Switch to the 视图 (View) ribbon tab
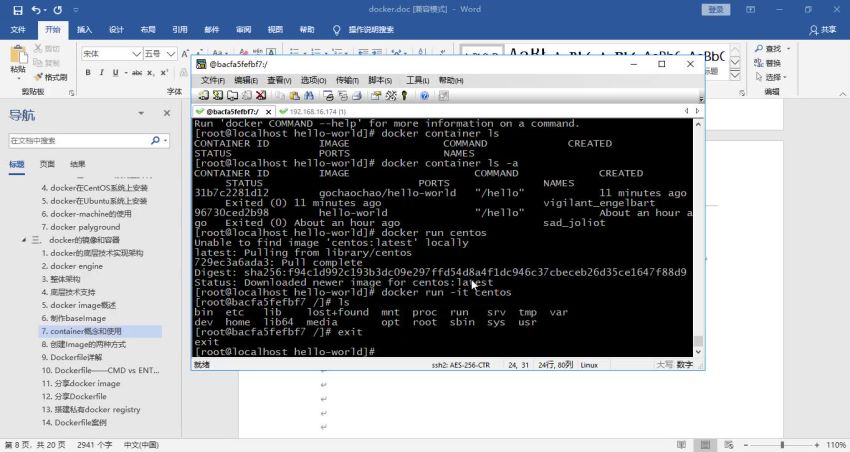850x452 pixels. coord(275,30)
